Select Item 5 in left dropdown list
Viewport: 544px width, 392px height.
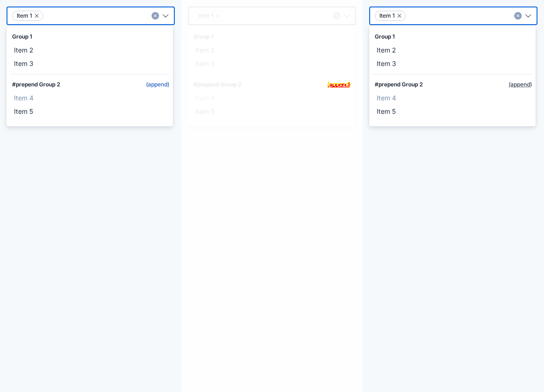pos(90,111)
